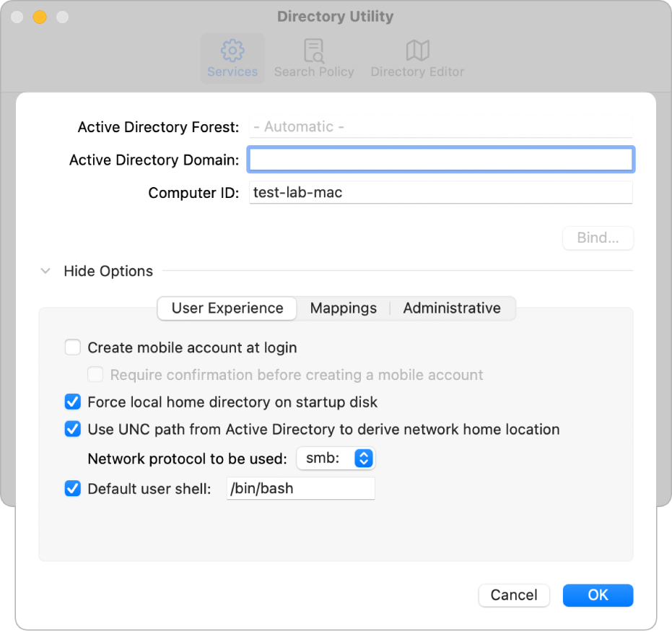
Task: Click the Network protocol to be used label
Action: (x=187, y=459)
